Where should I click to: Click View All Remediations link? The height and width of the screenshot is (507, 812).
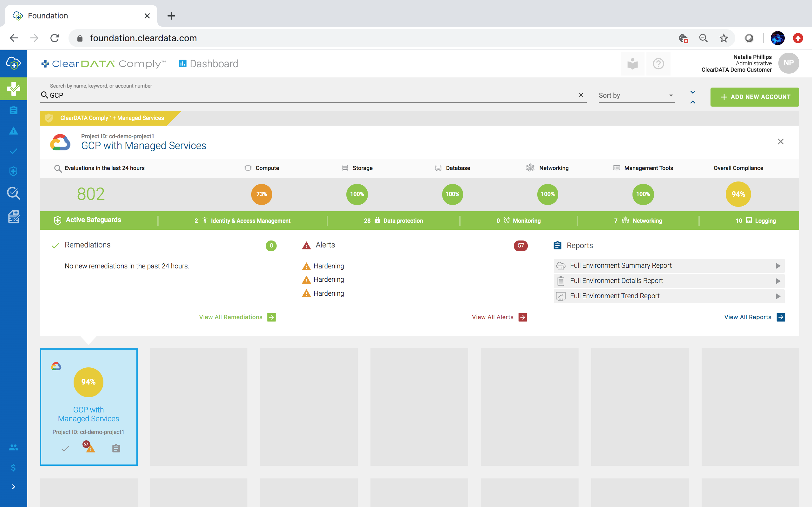[x=237, y=317]
